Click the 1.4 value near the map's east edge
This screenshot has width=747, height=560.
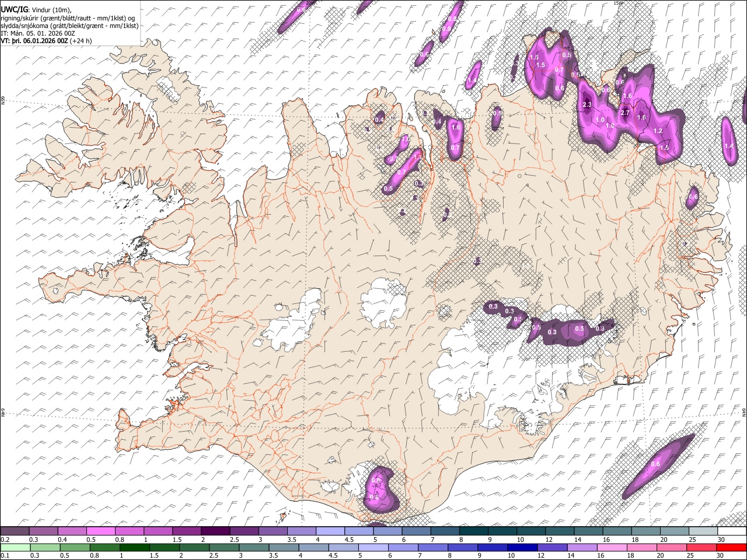(728, 146)
